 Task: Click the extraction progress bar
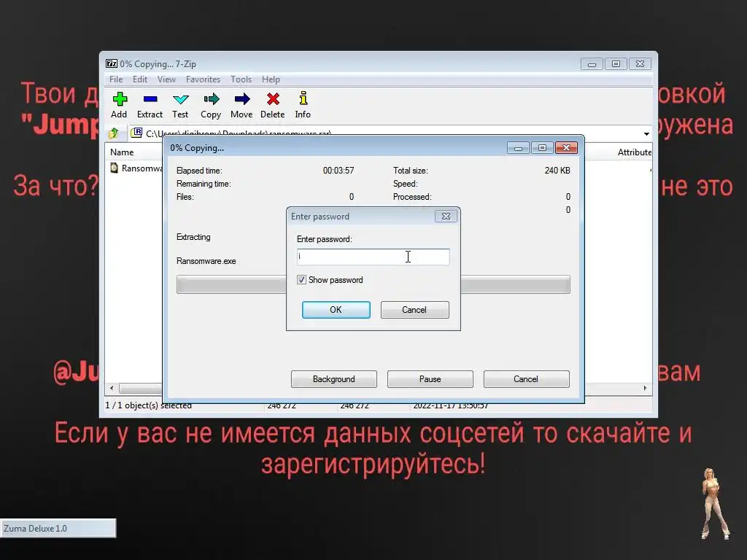(x=373, y=284)
